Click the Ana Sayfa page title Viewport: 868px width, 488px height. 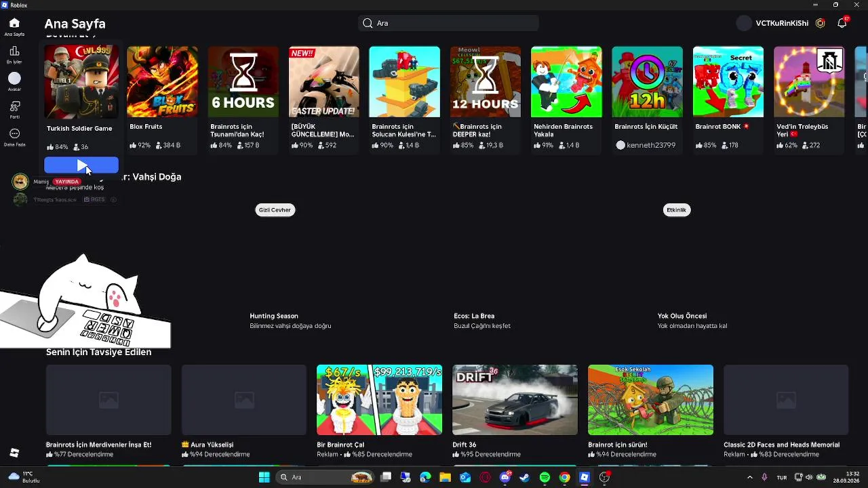coord(75,24)
